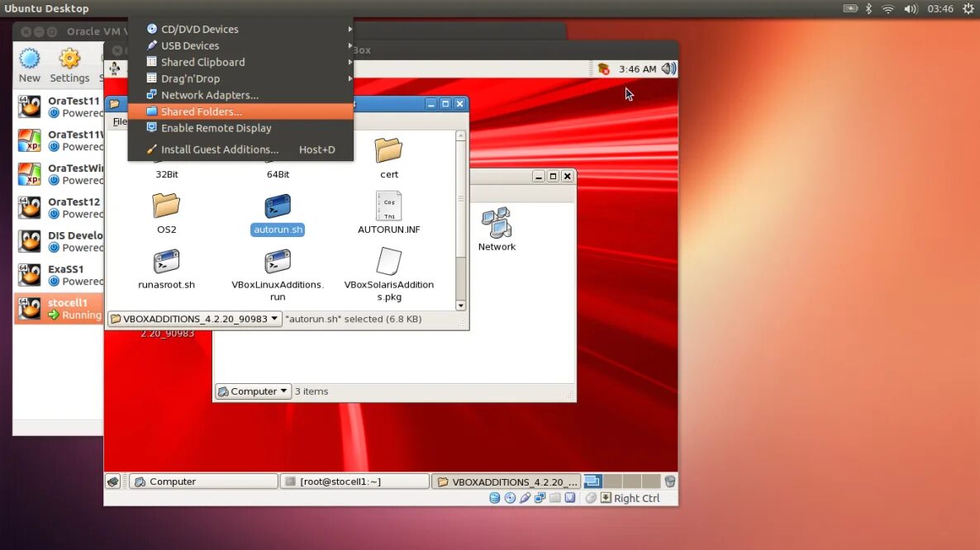
Task: Choose Enable Remote Display entry
Action: pos(240,128)
